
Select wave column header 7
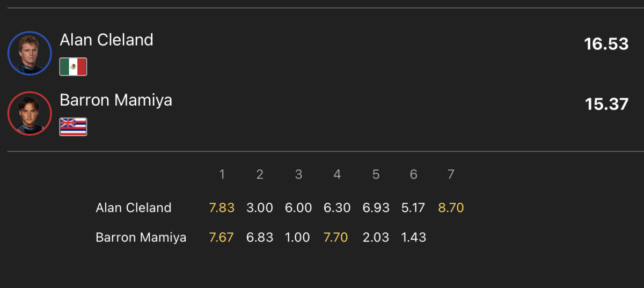tap(451, 174)
